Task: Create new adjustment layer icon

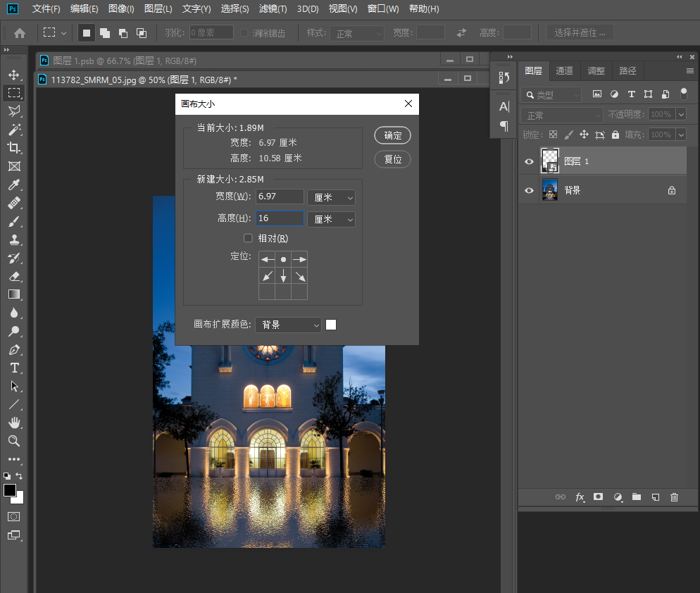Action: coord(618,497)
